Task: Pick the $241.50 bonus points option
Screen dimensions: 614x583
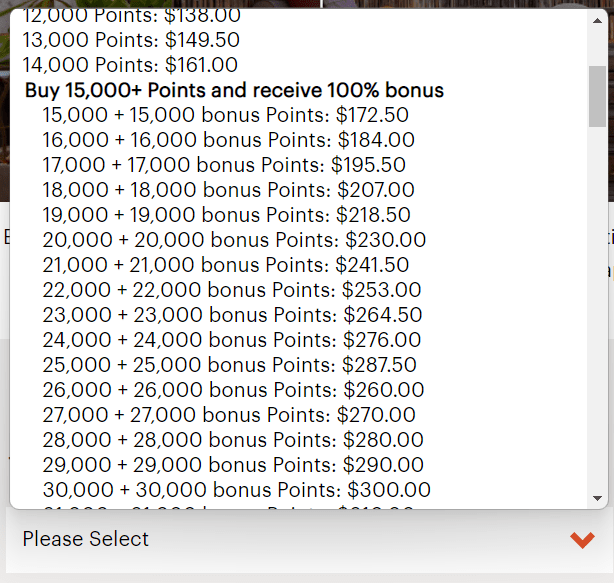Action: pos(225,265)
